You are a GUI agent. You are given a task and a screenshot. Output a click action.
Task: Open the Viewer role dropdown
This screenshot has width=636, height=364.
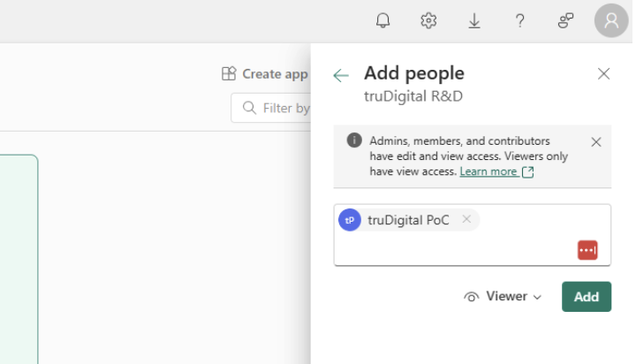503,297
